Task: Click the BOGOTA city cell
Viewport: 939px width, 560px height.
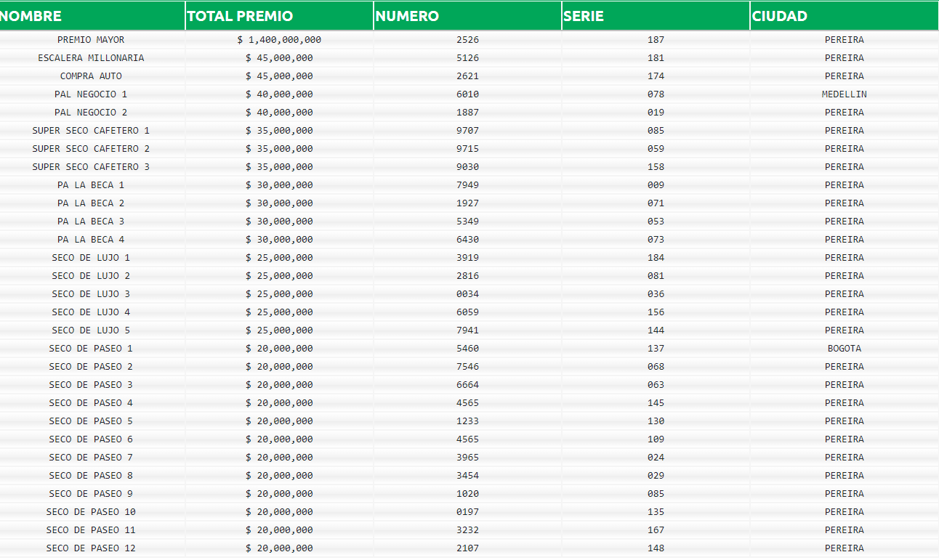Action: pyautogui.click(x=844, y=349)
